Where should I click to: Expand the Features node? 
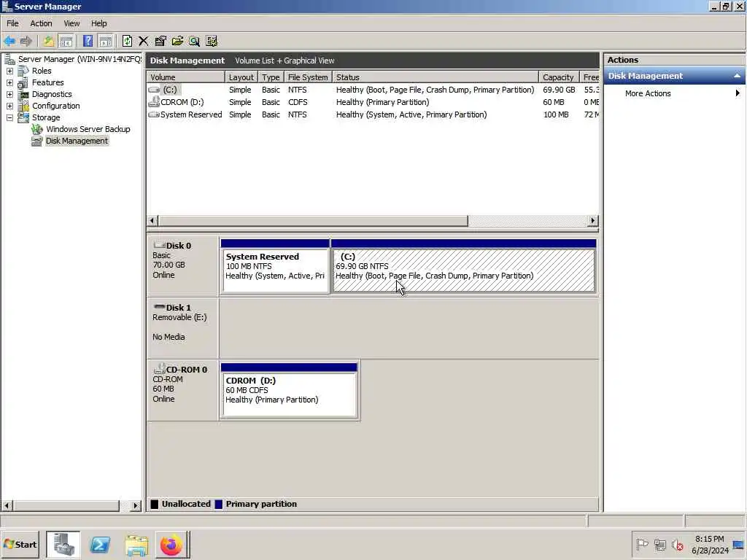pyautogui.click(x=9, y=82)
